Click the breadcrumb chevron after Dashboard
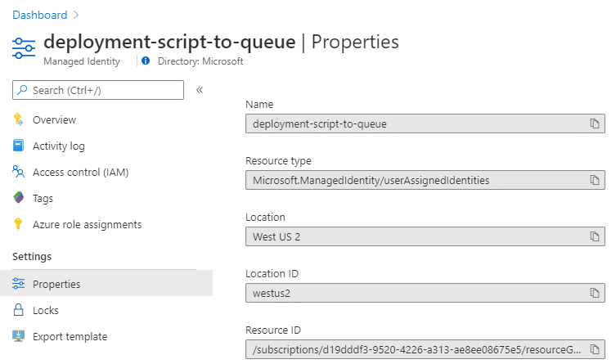Image resolution: width=616 pixels, height=364 pixels. 76,15
